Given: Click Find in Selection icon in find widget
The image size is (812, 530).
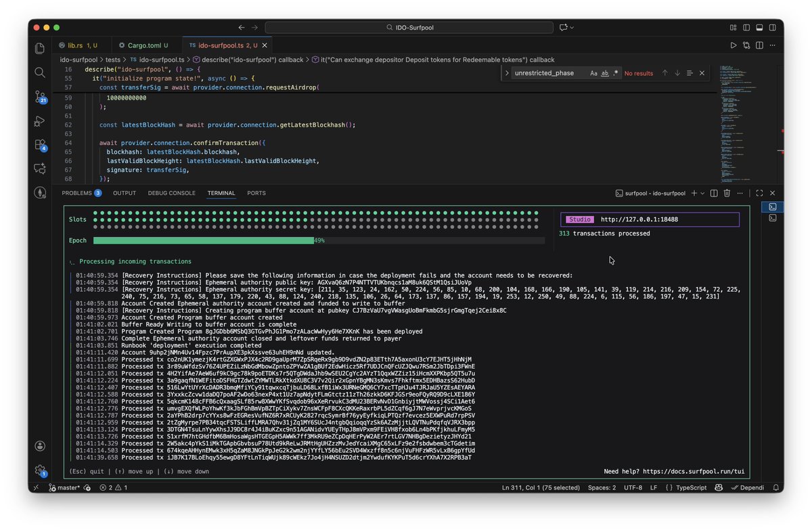Looking at the screenshot, I should (x=690, y=73).
